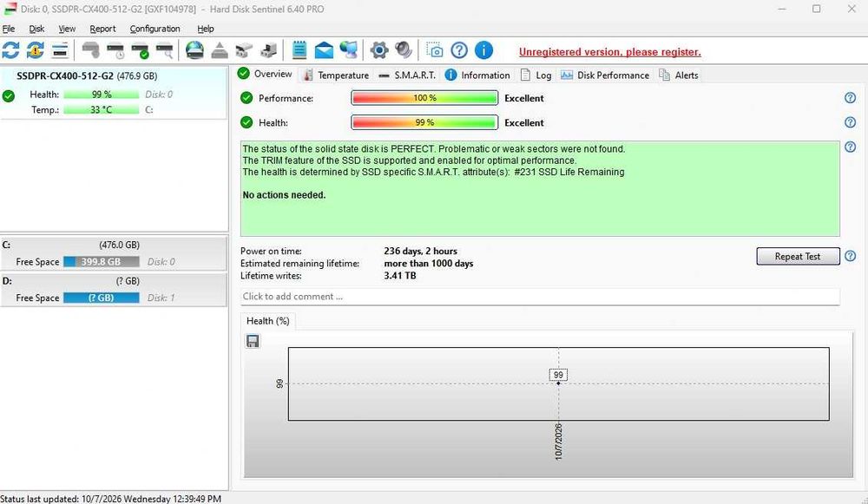Switch to the Temperature tab
Screen dimensions: 868x504
click(x=335, y=75)
